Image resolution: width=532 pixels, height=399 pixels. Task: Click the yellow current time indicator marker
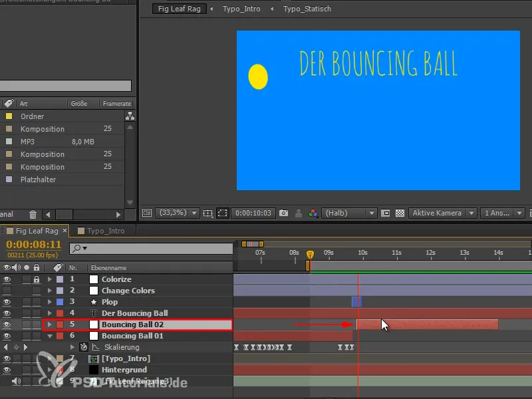coord(310,255)
